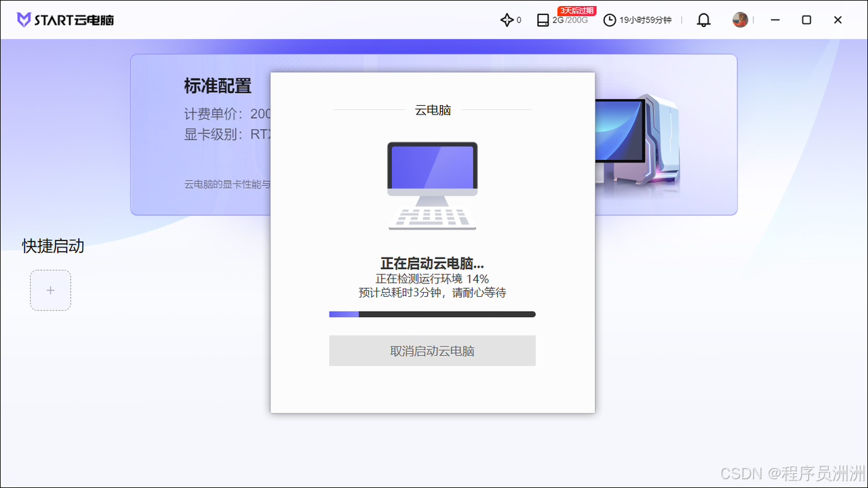Click the 3天后过期 expiry badge

[x=576, y=11]
